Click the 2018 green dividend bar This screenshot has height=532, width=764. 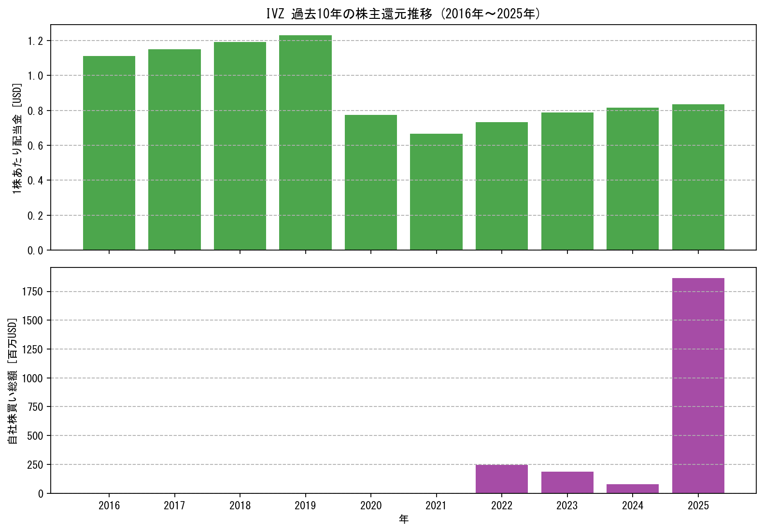point(240,146)
